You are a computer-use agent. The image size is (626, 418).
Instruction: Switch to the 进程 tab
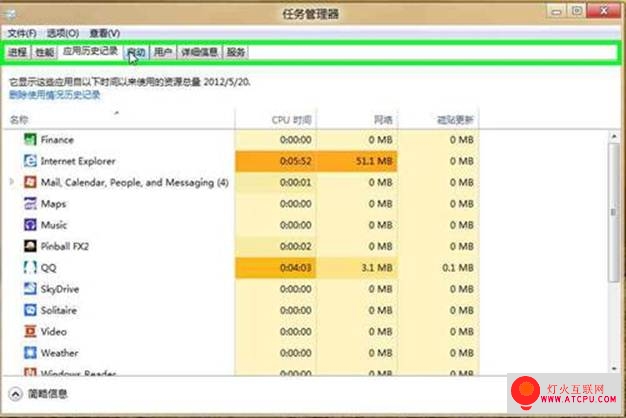tap(18, 52)
